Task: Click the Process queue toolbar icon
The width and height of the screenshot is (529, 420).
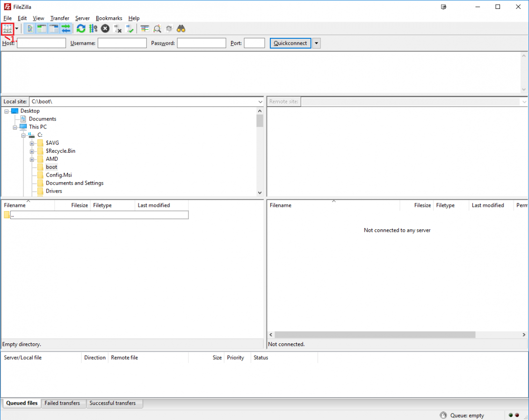Action: coord(93,28)
